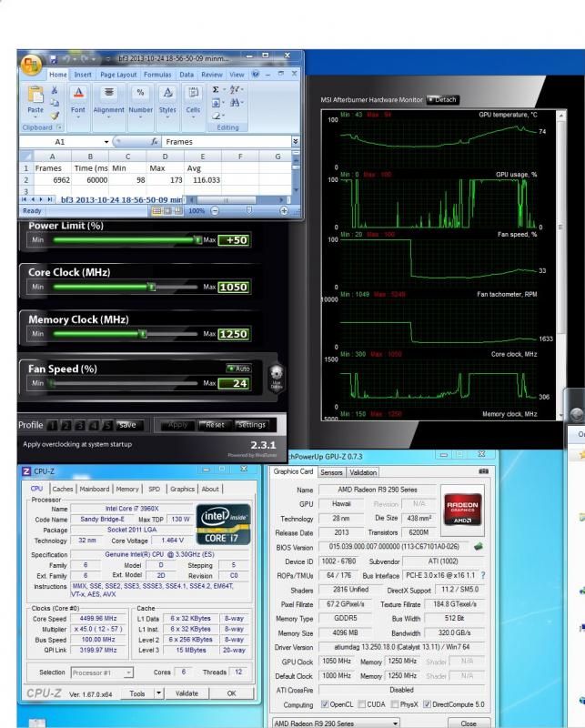Click the AutoSum sigma icon
This screenshot has height=728, width=585.
coord(216,89)
